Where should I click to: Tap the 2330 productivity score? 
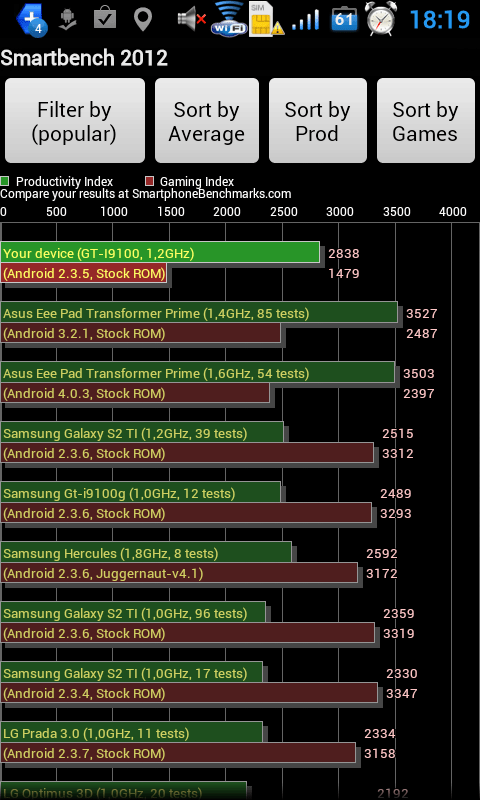tap(402, 674)
